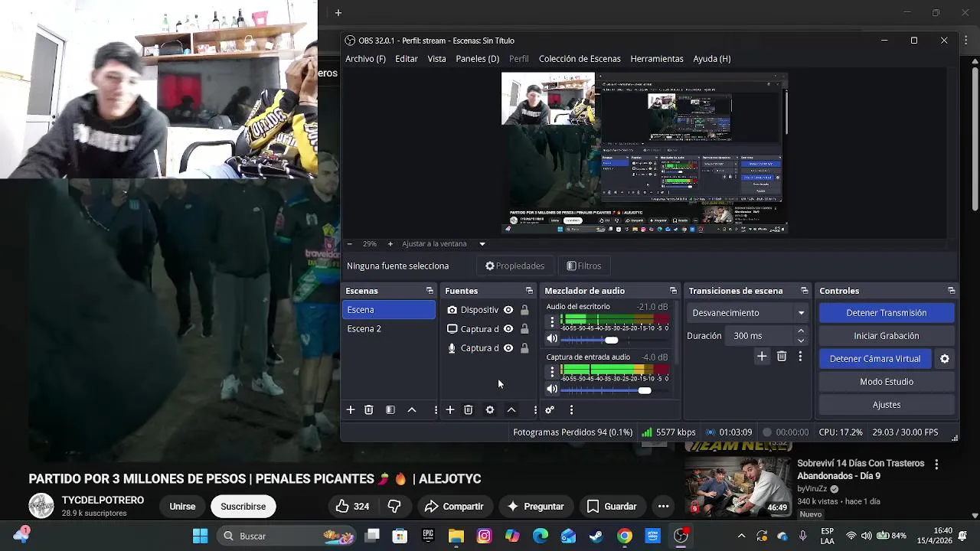Adjust Audio del escritorio volume slider
The image size is (980, 551).
(611, 340)
